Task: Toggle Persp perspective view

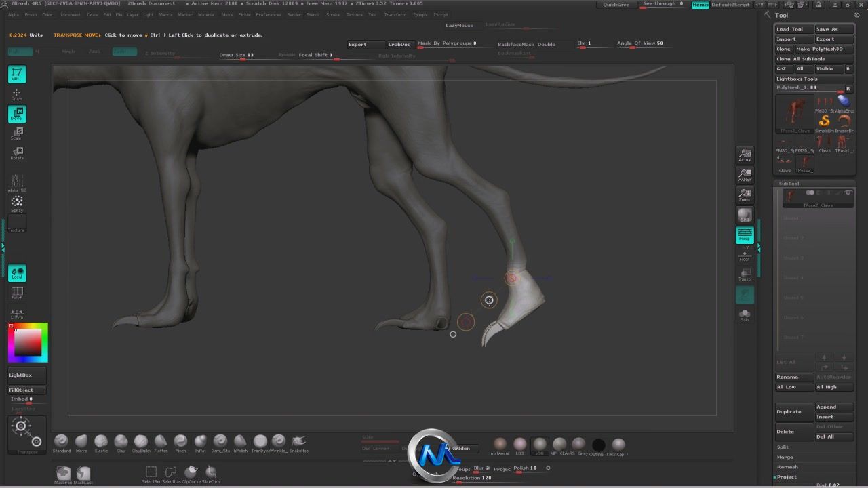Action: [745, 235]
